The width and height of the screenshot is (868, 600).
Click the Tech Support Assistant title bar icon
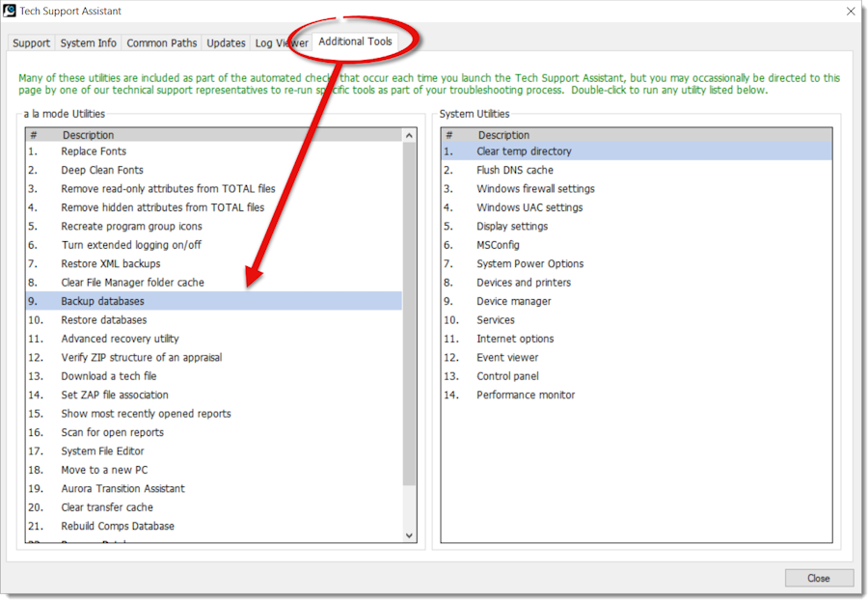click(10, 11)
